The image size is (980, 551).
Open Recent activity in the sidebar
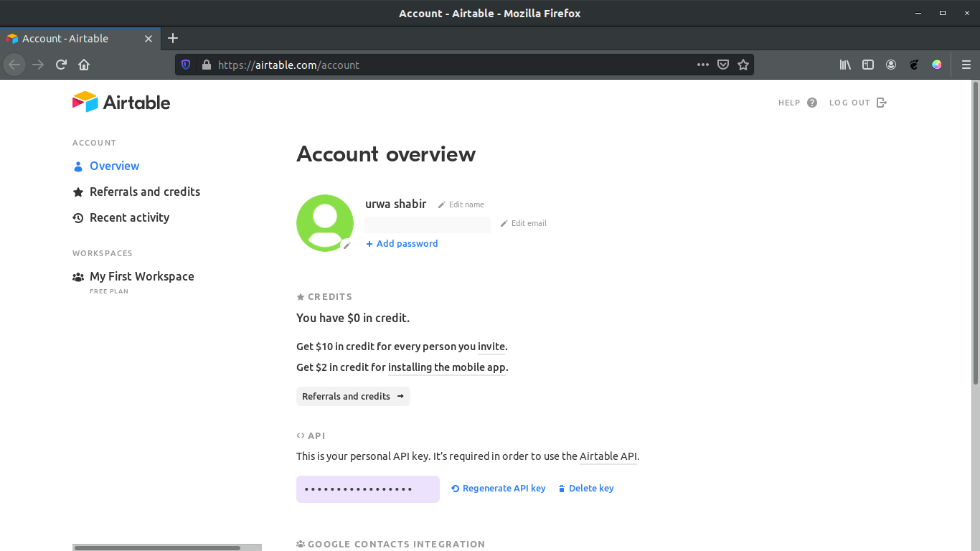pyautogui.click(x=129, y=217)
